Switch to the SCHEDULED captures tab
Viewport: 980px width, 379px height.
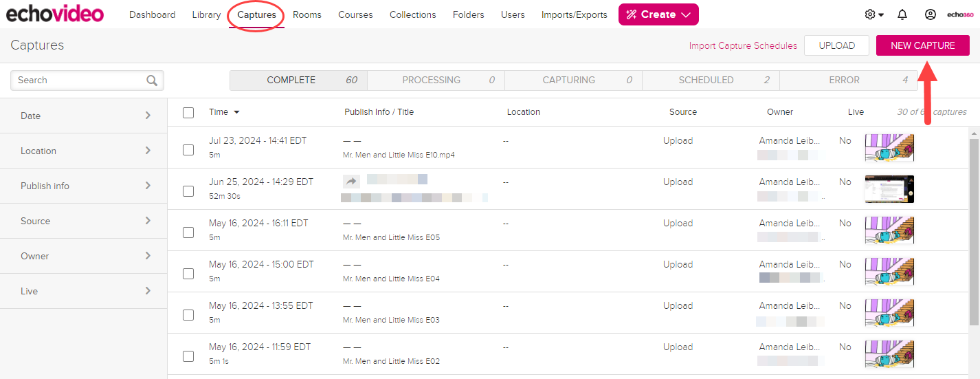pos(711,80)
